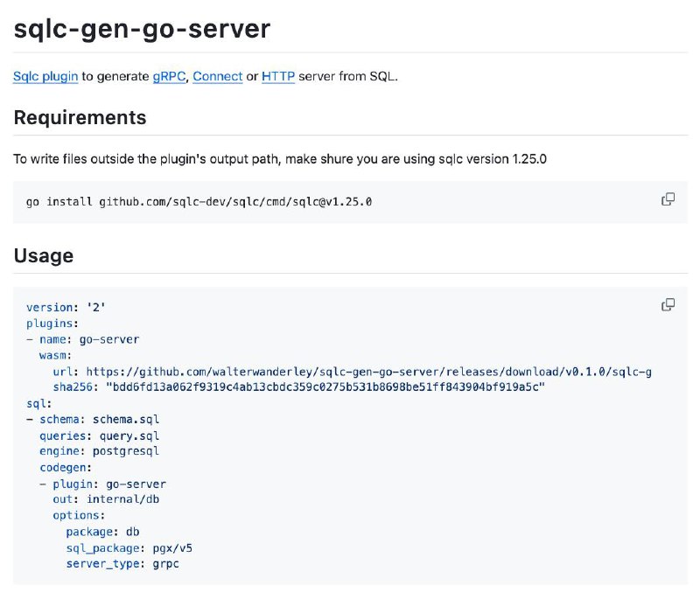Viewport: 700px width, 599px height.
Task: Click the out internal/db line
Action: (x=106, y=499)
